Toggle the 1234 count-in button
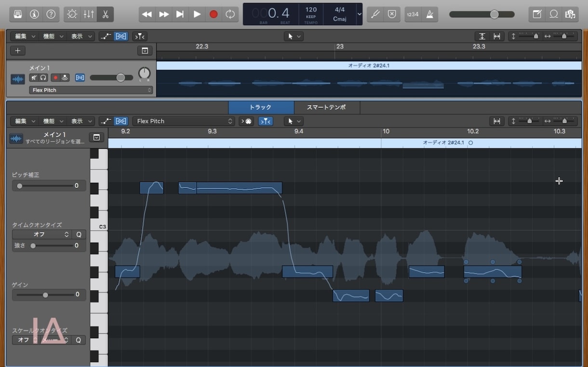588x367 pixels. pos(413,14)
